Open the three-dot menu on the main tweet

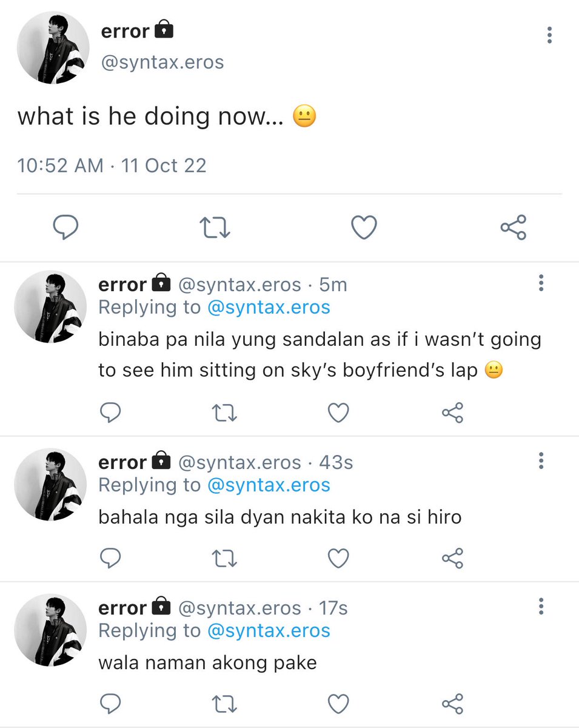[549, 35]
